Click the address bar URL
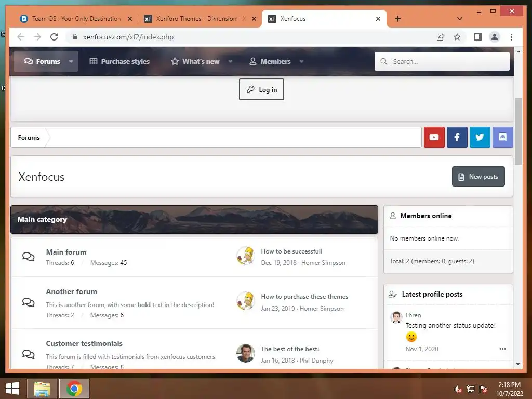 (128, 37)
